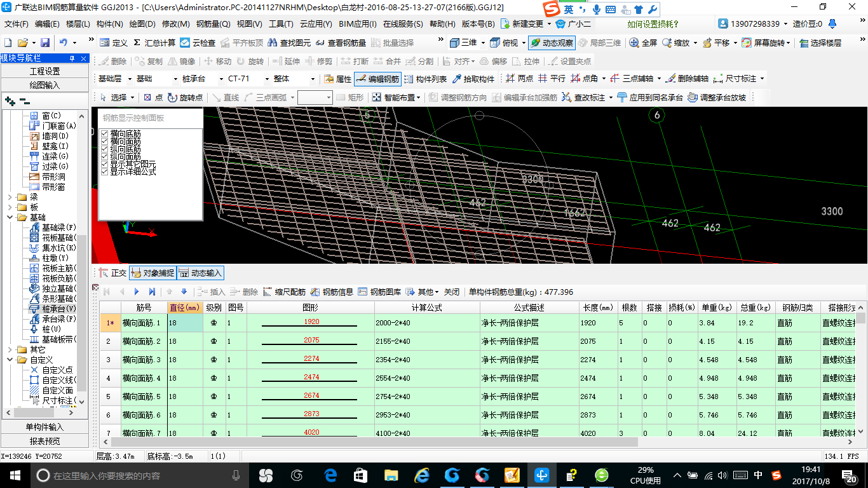
Task: Open 钢筋信息 rebar info
Action: [x=331, y=292]
